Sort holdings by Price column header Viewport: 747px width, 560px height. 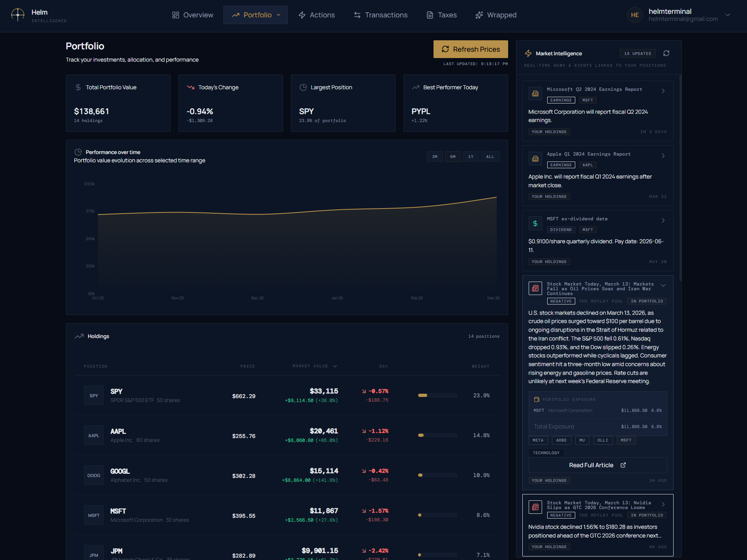[248, 366]
